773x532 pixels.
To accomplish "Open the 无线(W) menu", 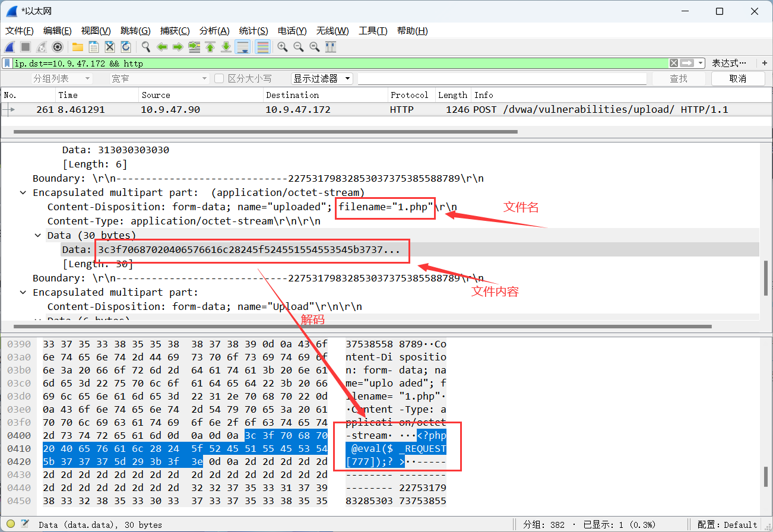I will click(332, 31).
